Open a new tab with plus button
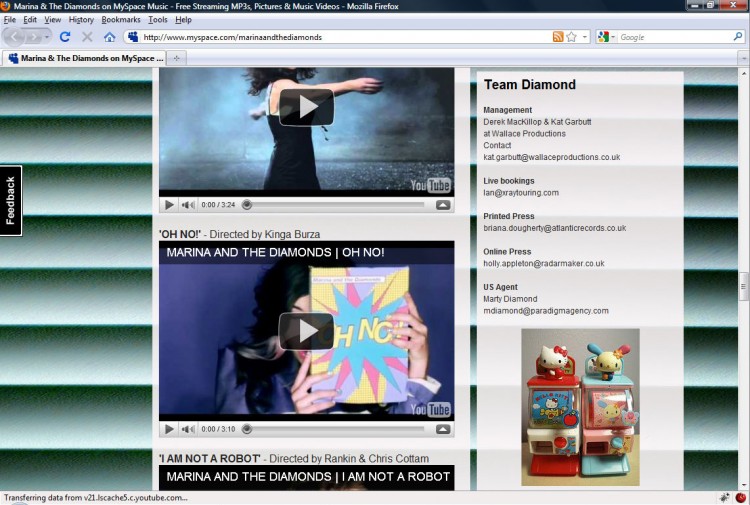Image resolution: width=750 pixels, height=505 pixels. click(x=176, y=58)
